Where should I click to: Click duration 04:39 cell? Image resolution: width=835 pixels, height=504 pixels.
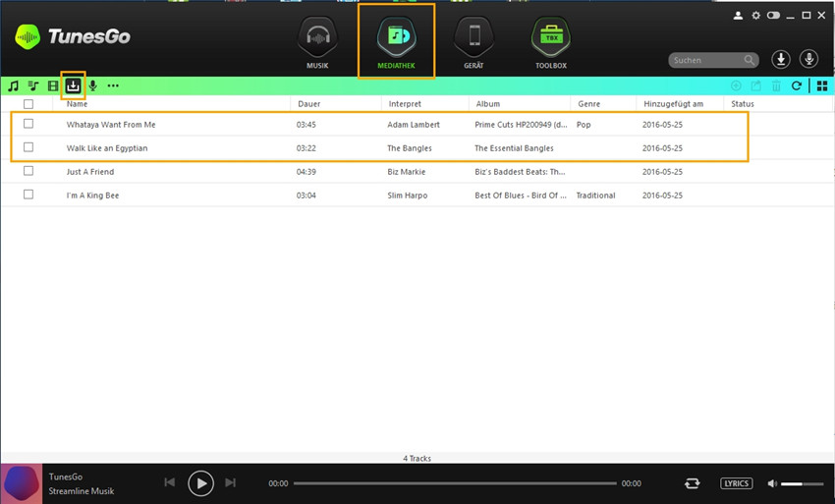[306, 172]
